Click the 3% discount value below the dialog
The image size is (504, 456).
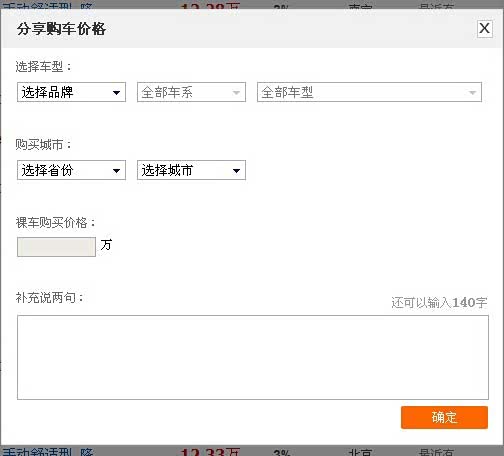(x=282, y=453)
